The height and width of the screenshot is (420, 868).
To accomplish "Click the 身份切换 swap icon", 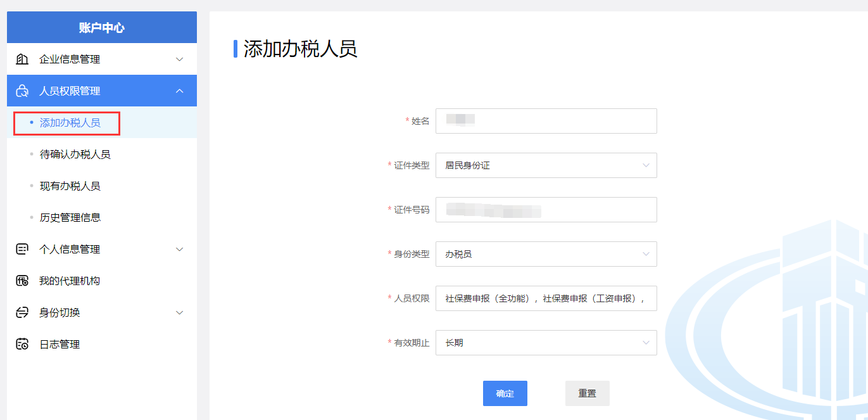I will [22, 313].
